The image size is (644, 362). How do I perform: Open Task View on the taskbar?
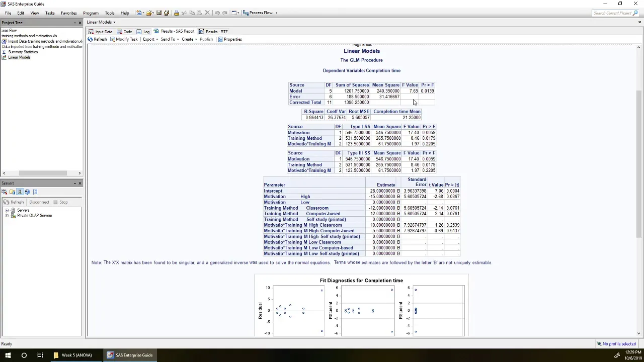pyautogui.click(x=40, y=355)
